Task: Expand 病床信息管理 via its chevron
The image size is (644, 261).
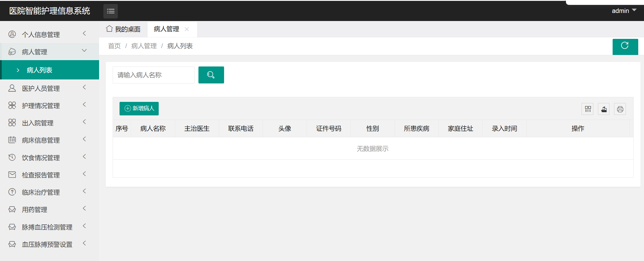Action: (x=84, y=139)
